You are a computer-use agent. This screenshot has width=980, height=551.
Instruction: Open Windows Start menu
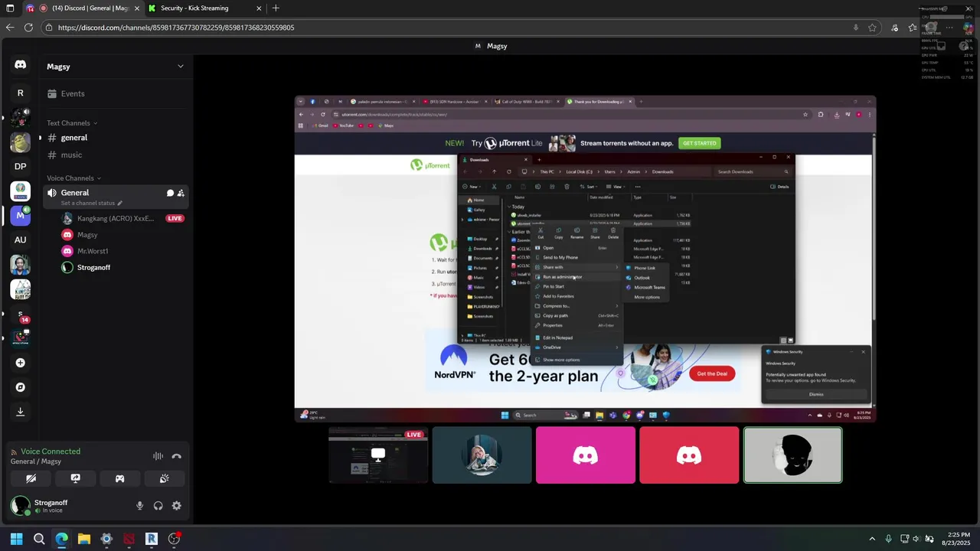tap(16, 539)
